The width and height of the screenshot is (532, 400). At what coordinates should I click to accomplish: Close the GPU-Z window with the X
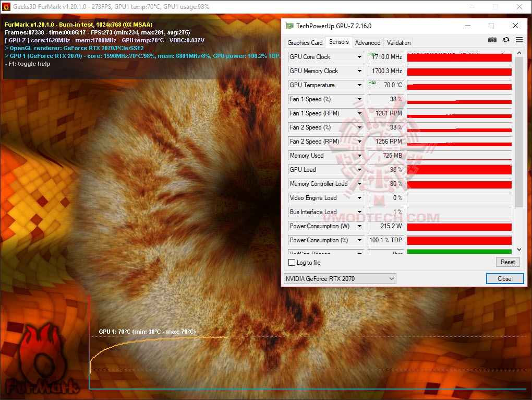(515, 26)
